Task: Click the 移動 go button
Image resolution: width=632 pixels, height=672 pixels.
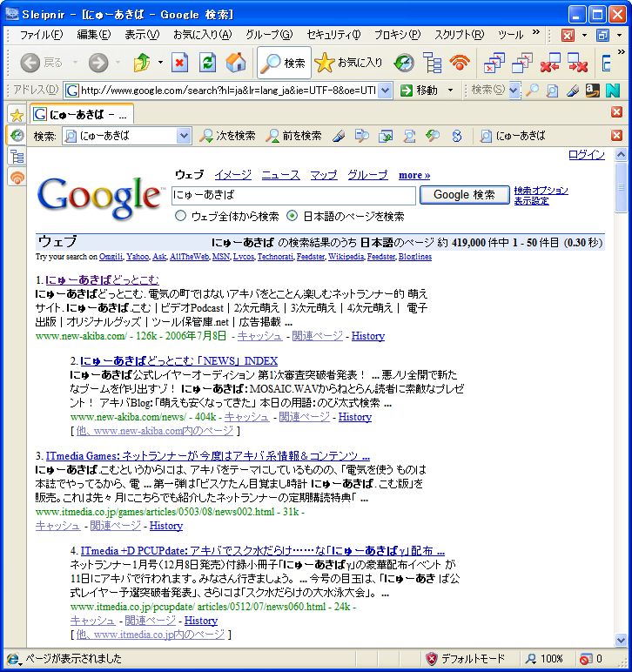Action: tap(419, 91)
